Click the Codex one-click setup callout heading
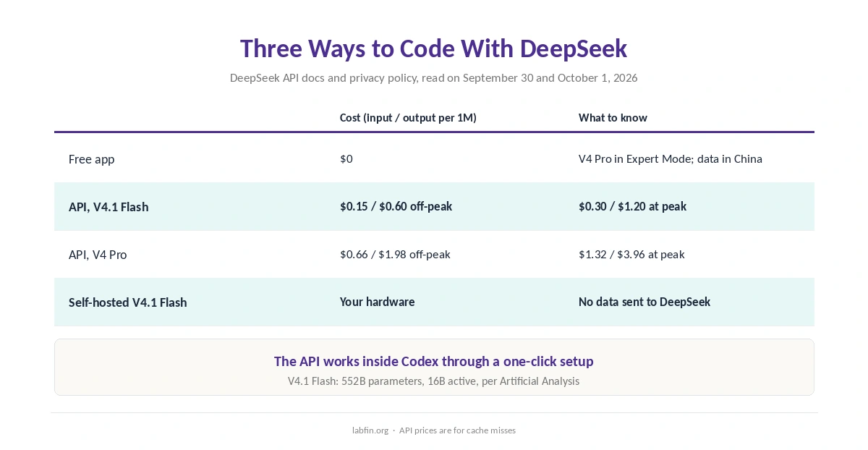Viewport: 868px width, 450px height. point(434,361)
